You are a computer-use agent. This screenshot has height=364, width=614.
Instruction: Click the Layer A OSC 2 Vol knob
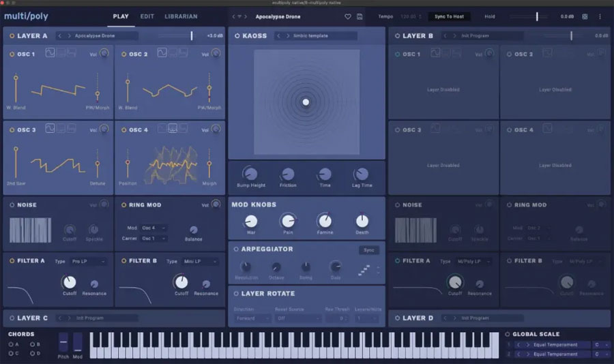216,53
